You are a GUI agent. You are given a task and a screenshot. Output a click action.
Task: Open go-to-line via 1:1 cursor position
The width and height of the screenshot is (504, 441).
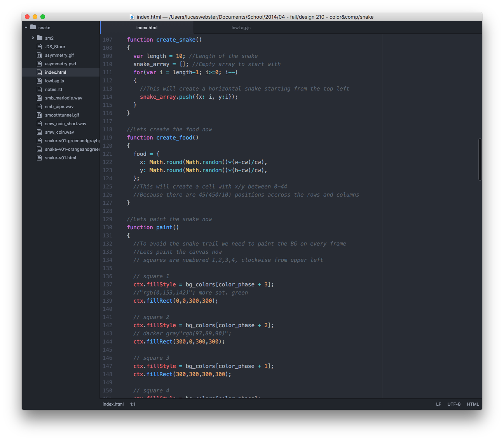(x=133, y=404)
